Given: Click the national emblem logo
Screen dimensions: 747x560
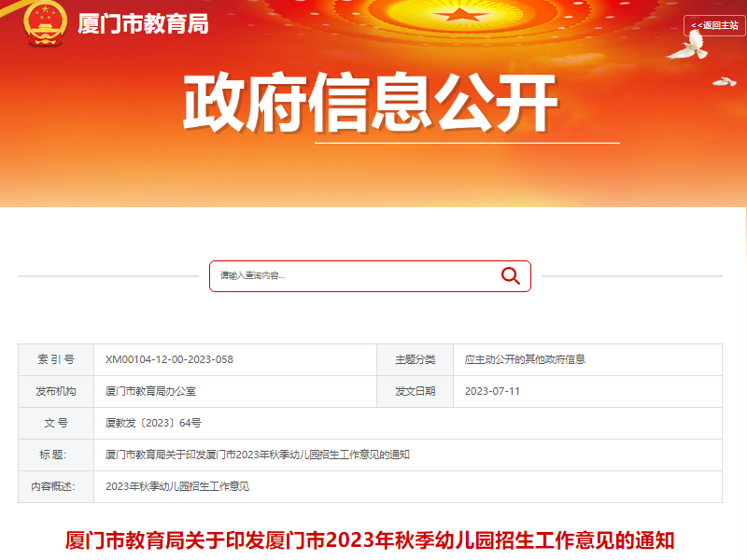Looking at the screenshot, I should tap(45, 24).
